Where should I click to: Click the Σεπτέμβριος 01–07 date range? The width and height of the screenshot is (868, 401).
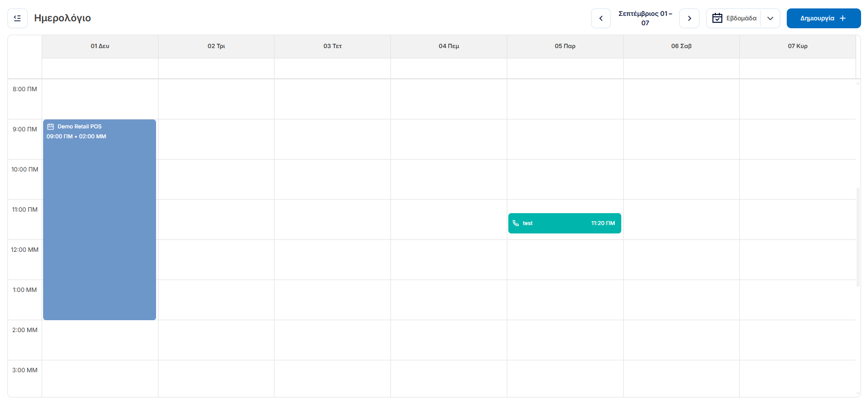(645, 18)
